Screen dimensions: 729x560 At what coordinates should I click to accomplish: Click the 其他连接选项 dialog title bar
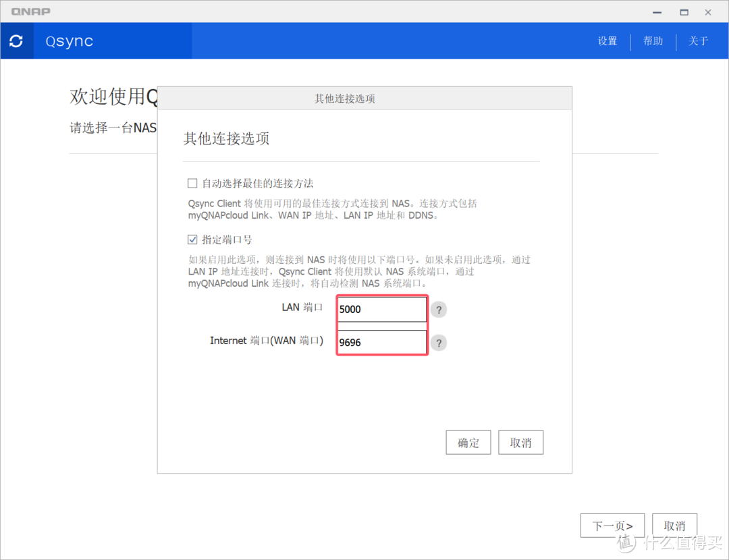364,99
